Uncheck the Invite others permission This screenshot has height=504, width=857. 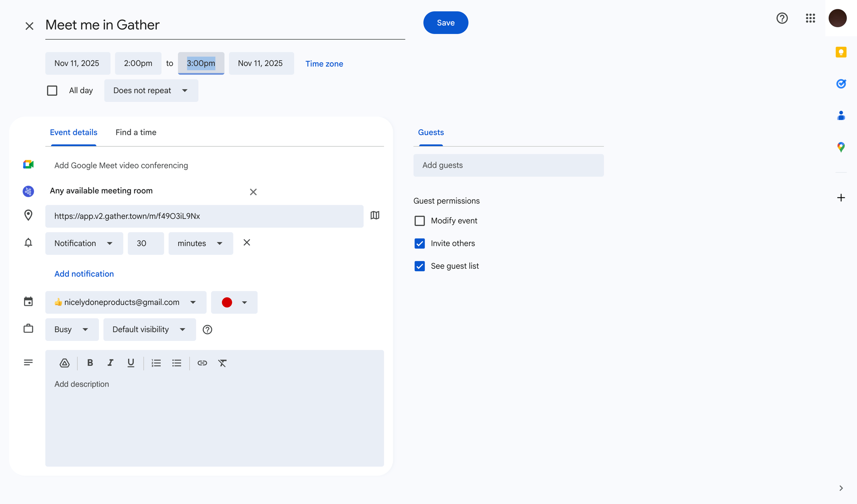pyautogui.click(x=420, y=243)
